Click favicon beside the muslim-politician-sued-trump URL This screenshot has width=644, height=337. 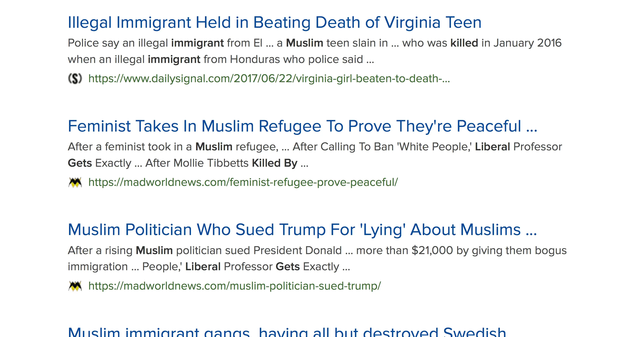[x=75, y=286]
